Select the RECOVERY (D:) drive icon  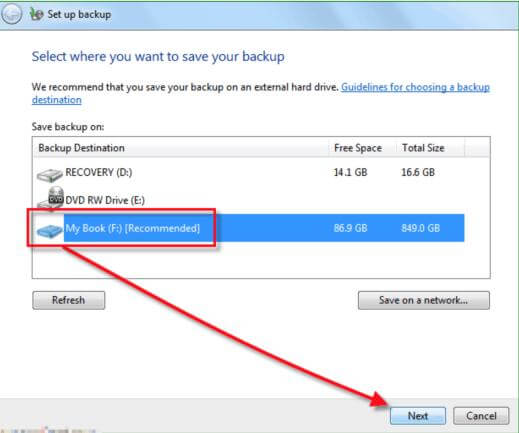pos(49,175)
